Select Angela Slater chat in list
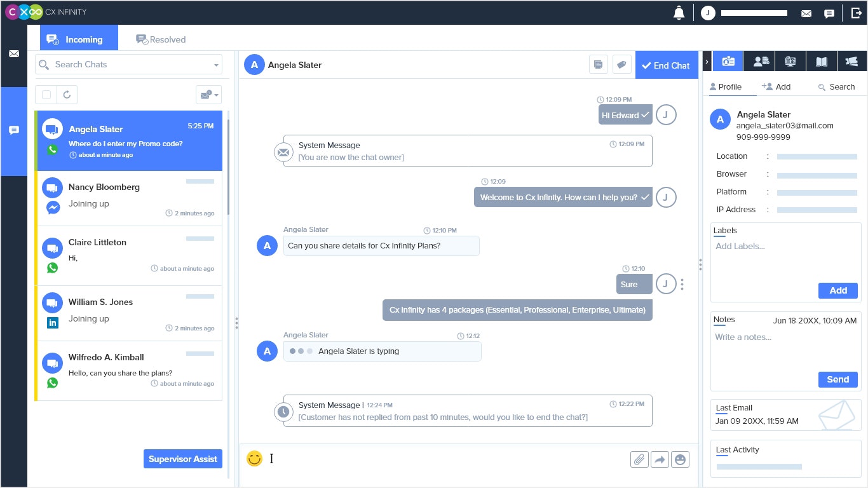This screenshot has width=868, height=488. tap(130, 141)
